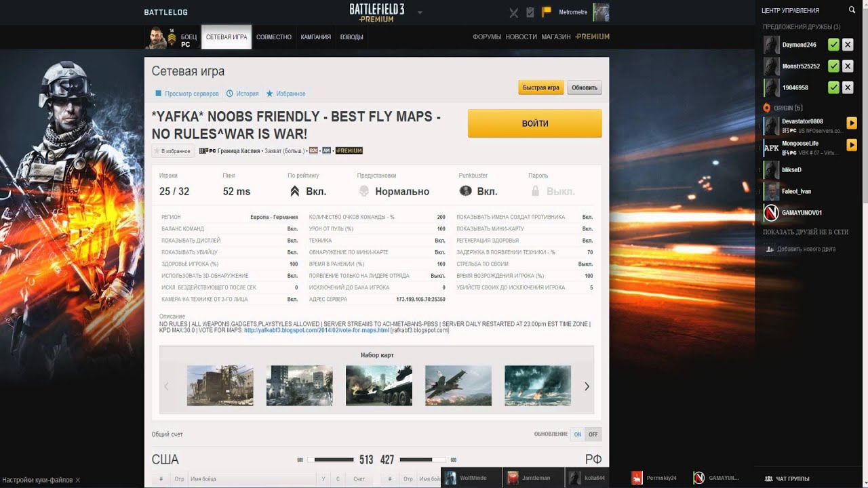Join Devastator0808's server with play arrow
Image resolution: width=868 pixels, height=488 pixels.
coord(852,123)
